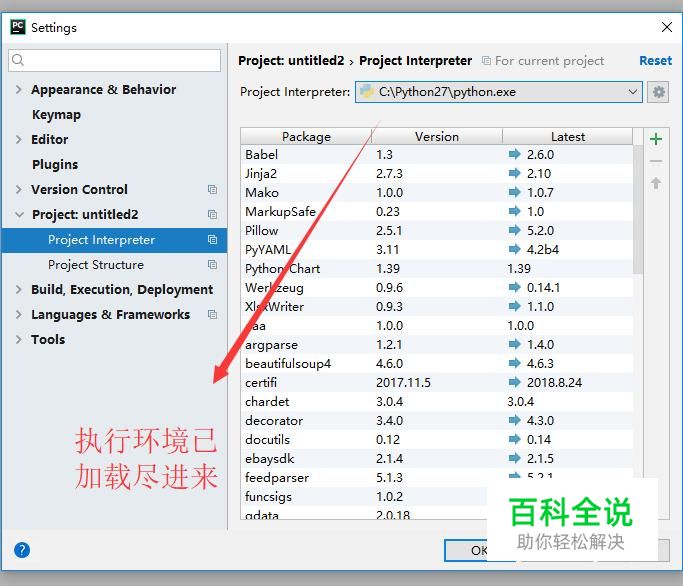Click copy icon beside Languages & Frameworks

click(x=212, y=315)
